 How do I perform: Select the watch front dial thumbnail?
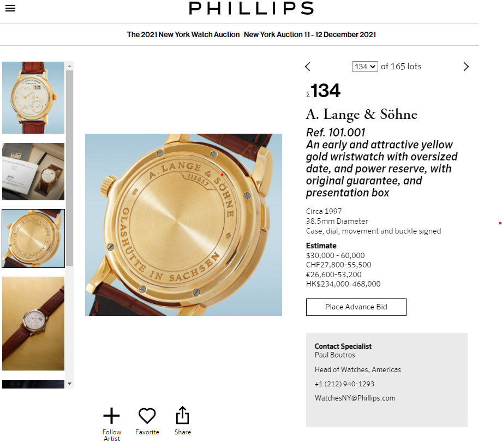tap(33, 98)
